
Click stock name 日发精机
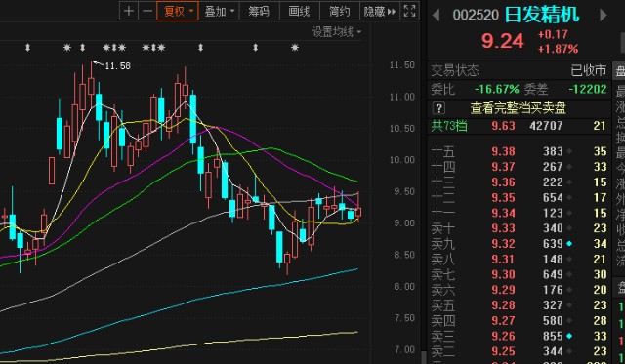point(541,15)
